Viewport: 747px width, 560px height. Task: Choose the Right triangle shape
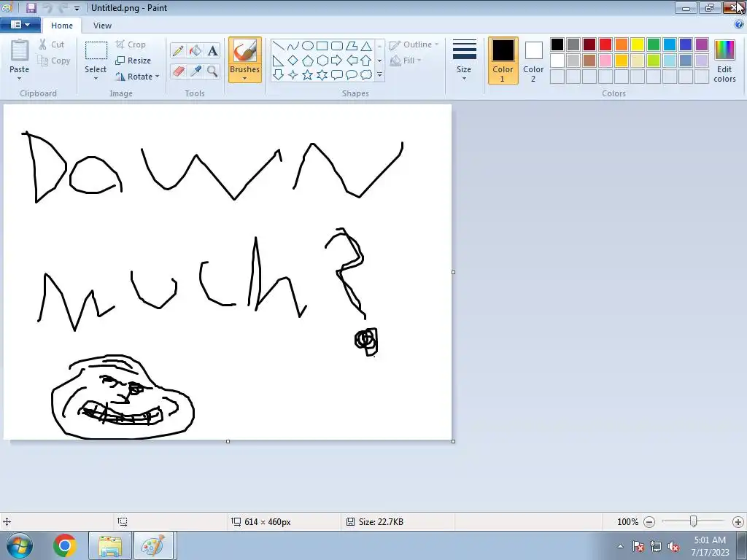[278, 61]
